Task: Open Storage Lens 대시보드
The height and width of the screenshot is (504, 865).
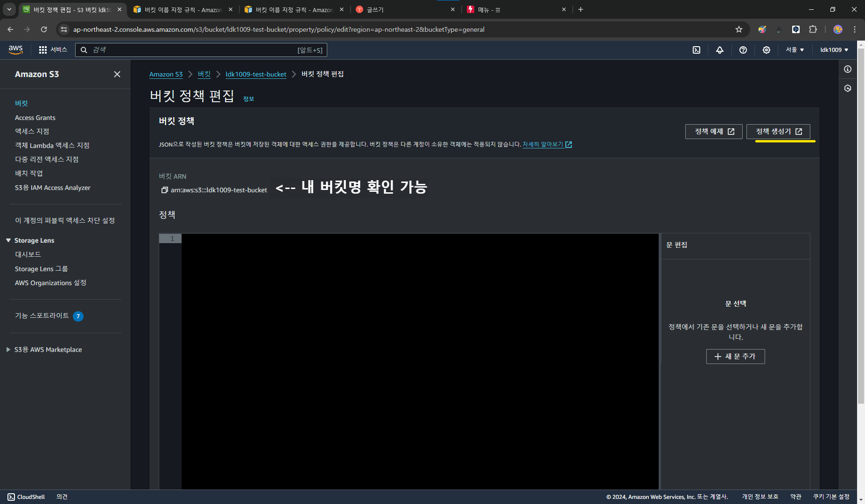Action: (x=28, y=254)
